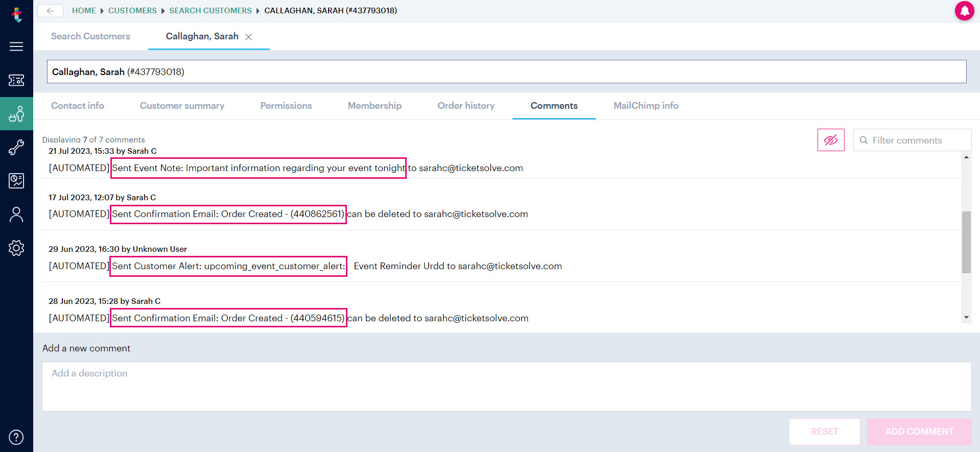Image resolution: width=980 pixels, height=452 pixels.
Task: Click the Add a description text area
Action: (x=506, y=387)
